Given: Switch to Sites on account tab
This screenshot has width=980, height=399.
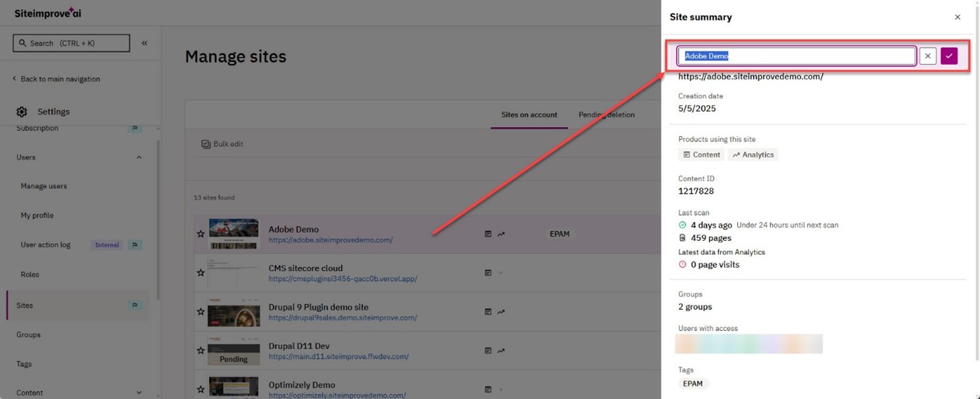Looking at the screenshot, I should 529,115.
